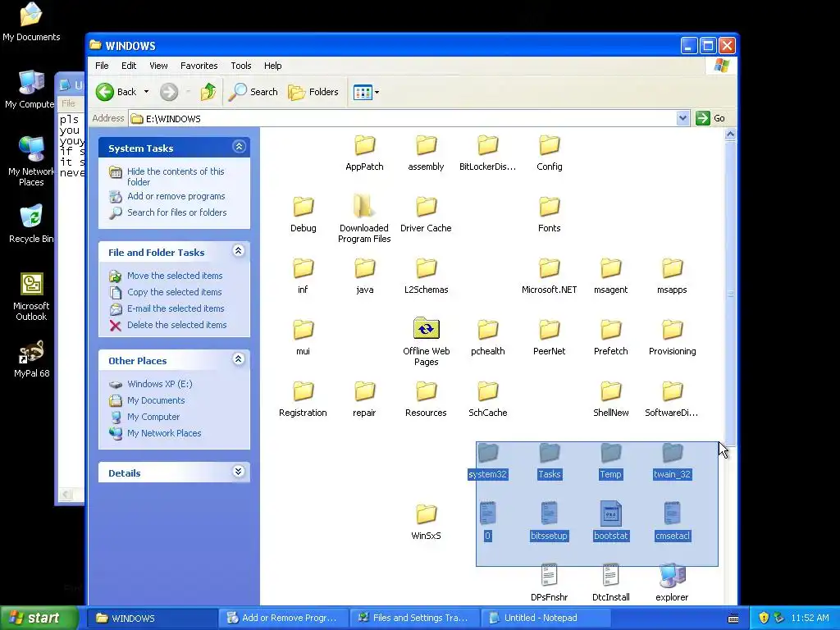Click the security shield tray icon

tap(764, 618)
